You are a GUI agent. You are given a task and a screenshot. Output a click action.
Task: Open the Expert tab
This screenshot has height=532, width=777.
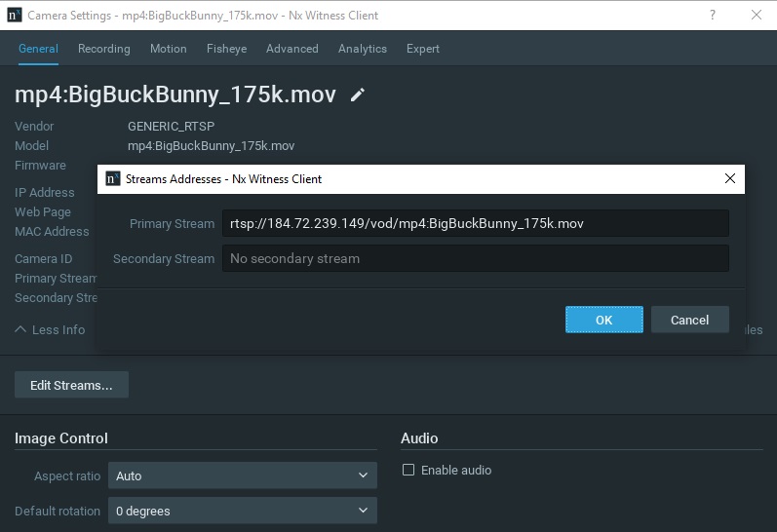point(423,49)
